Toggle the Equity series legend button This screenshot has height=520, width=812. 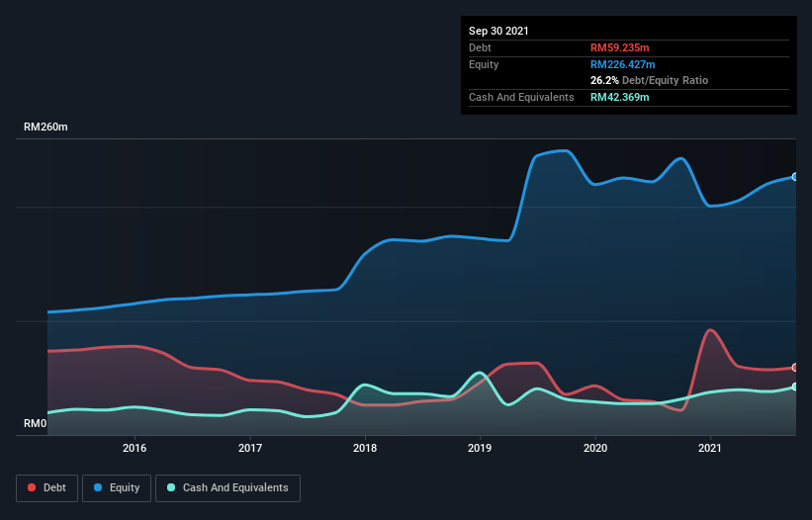[x=117, y=488]
